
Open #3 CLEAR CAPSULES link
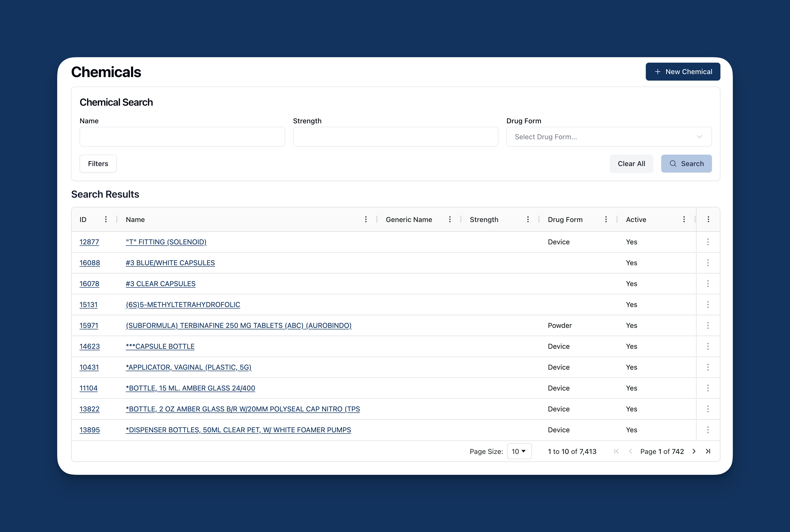click(160, 284)
